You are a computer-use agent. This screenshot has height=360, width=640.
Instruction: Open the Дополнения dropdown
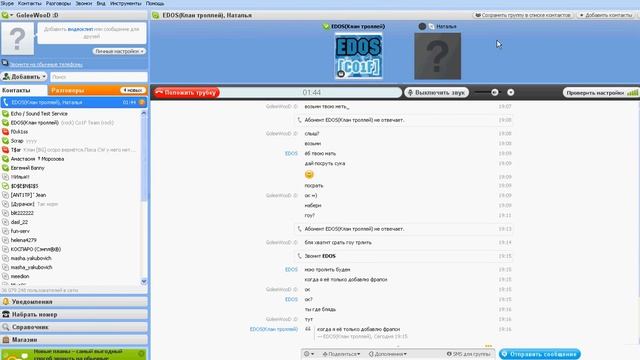click(x=387, y=354)
